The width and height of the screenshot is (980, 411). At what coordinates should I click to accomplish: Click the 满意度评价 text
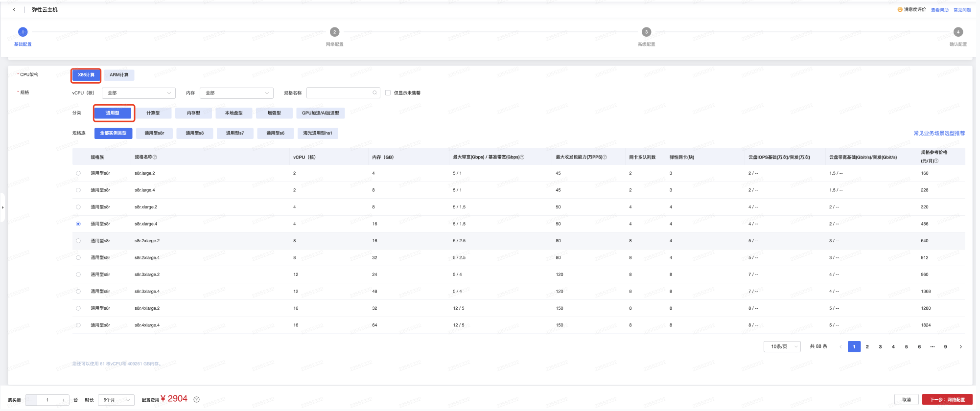tap(915, 9)
